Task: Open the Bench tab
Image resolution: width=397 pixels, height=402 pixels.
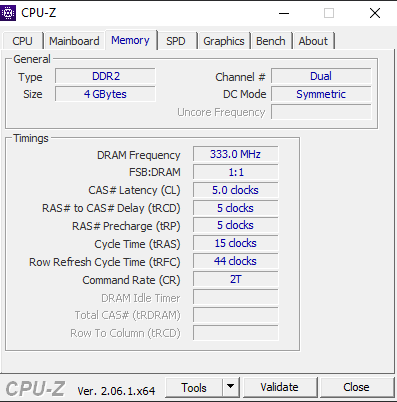Action: click(271, 41)
